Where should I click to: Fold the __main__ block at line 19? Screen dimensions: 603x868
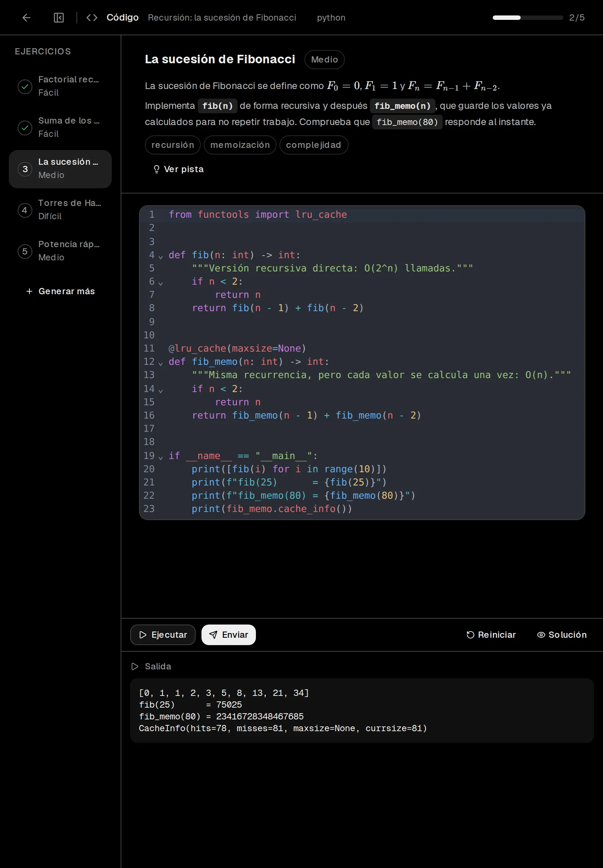coord(161,458)
